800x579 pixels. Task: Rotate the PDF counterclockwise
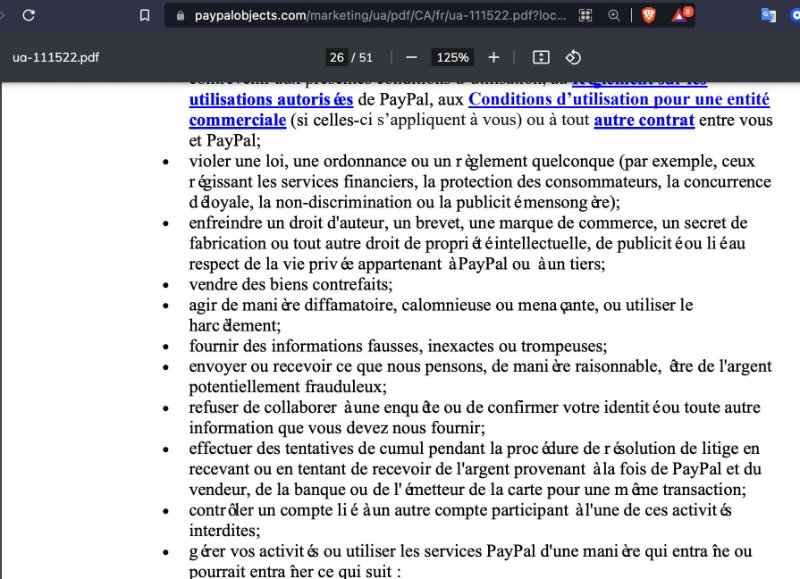pyautogui.click(x=573, y=57)
